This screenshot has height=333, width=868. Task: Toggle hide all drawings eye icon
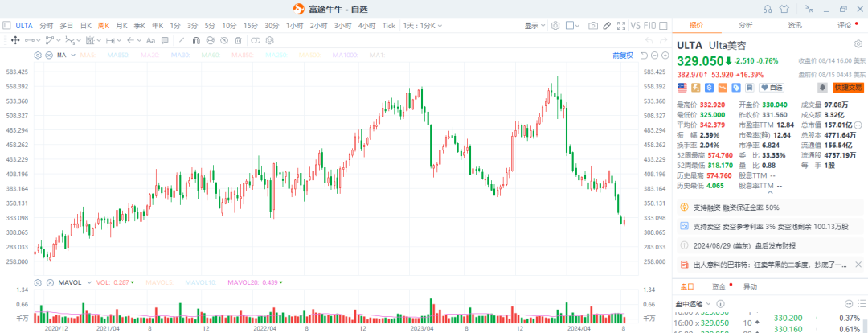(224, 40)
